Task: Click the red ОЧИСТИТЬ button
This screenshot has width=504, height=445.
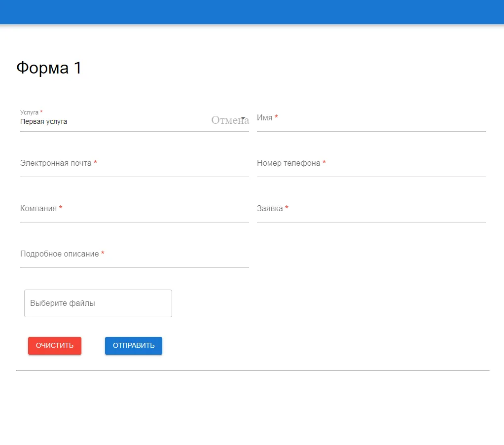Action: (55, 346)
